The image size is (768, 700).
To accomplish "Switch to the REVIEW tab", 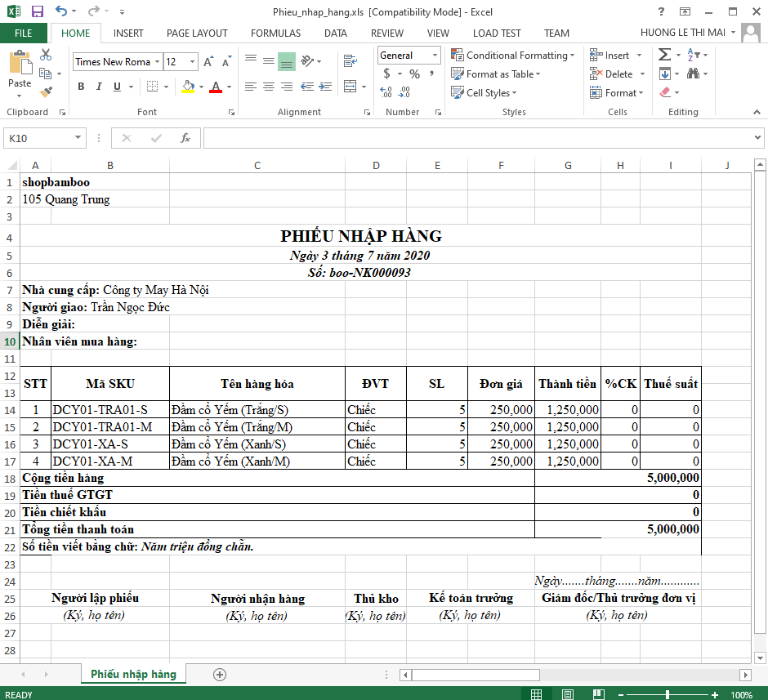I will (x=387, y=33).
